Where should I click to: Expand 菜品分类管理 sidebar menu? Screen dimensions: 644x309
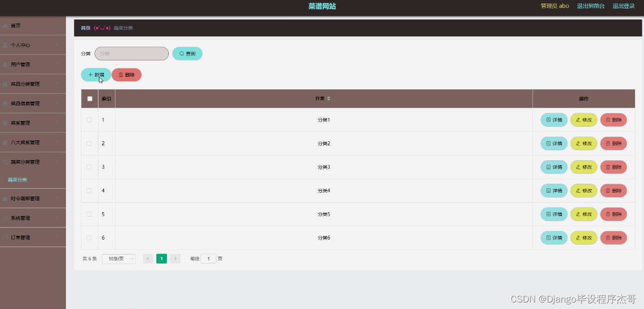pyautogui.click(x=32, y=84)
